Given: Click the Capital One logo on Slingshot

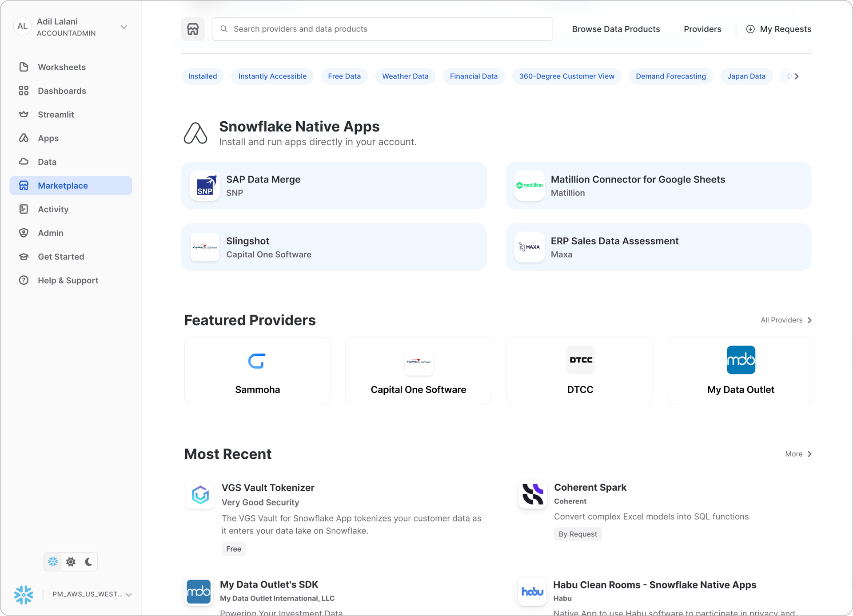Looking at the screenshot, I should tap(205, 247).
